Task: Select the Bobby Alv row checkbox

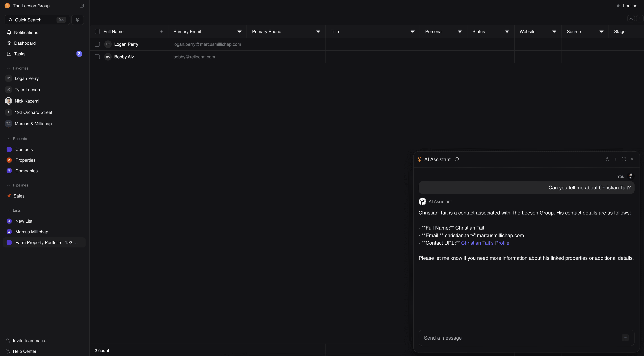Action: [97, 57]
